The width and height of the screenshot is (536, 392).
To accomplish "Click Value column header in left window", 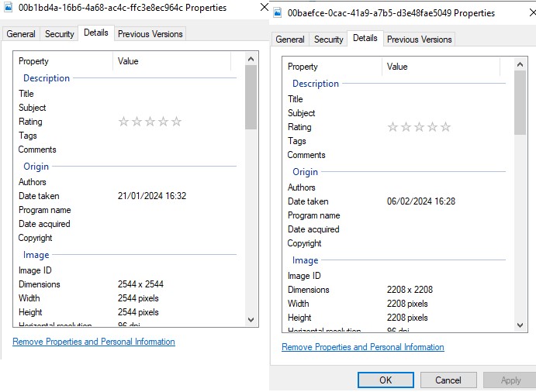I will [172, 61].
